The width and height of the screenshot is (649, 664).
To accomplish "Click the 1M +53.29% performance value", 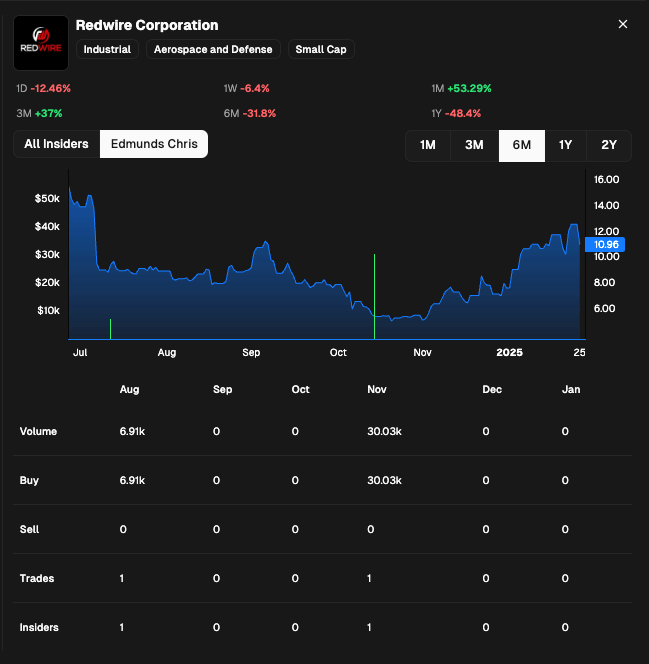I will tap(461, 89).
